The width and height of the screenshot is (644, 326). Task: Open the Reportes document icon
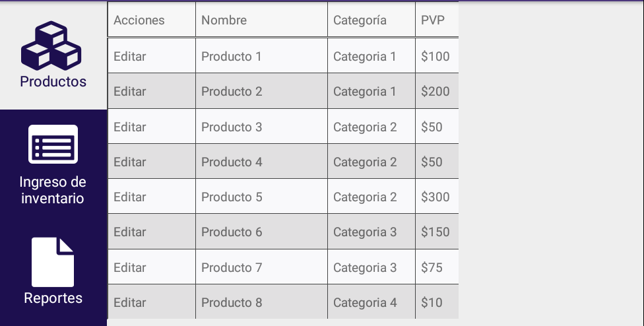[53, 262]
